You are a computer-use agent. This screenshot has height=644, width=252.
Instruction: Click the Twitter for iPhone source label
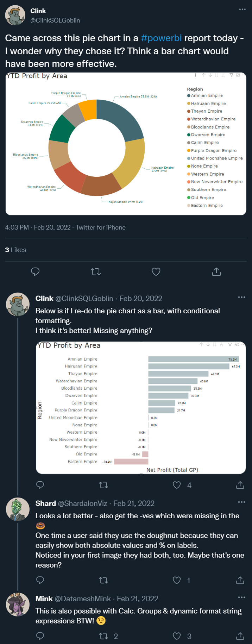(101, 227)
